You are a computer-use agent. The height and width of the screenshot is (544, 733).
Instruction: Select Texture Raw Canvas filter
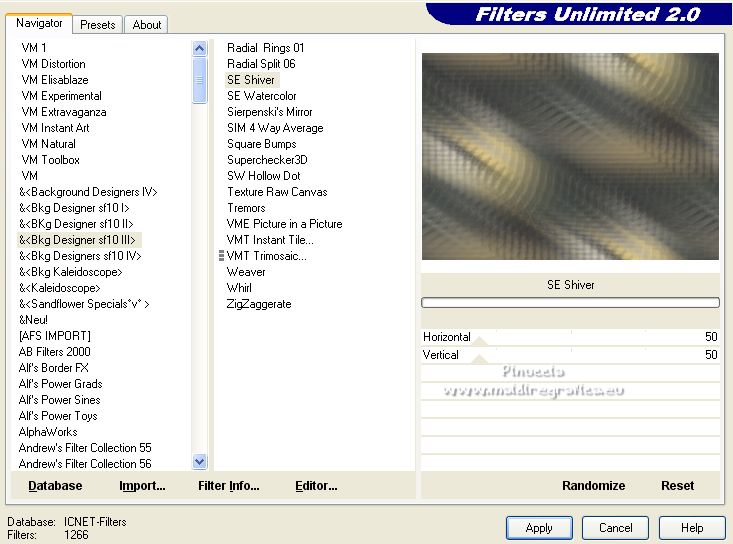click(277, 192)
